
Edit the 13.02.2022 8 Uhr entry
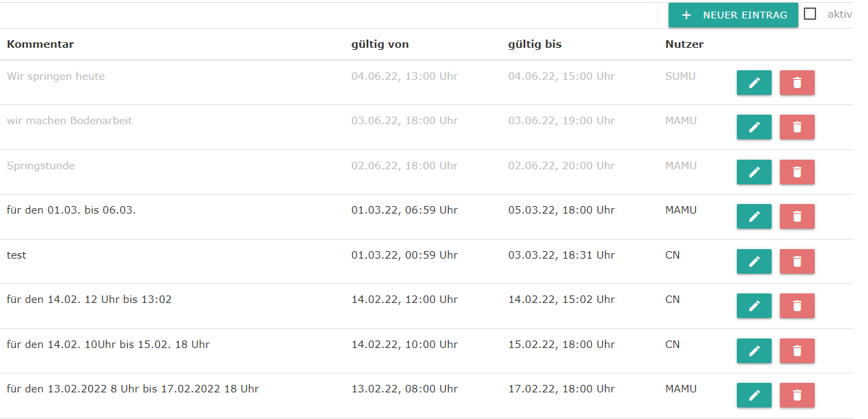pos(754,395)
